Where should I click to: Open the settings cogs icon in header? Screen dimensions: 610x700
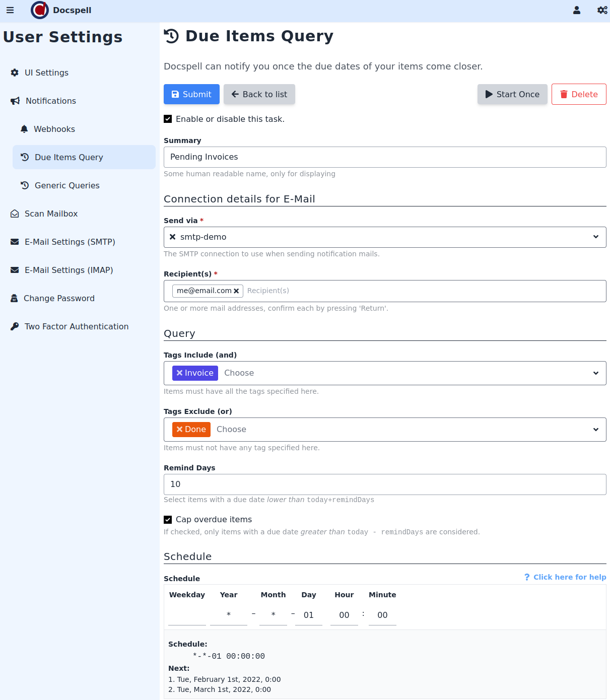[x=602, y=10]
